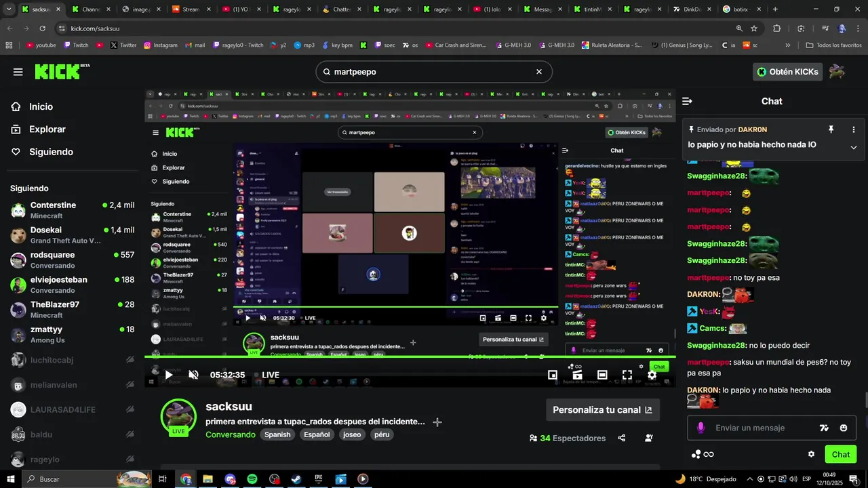Open video player settings gear
The image size is (868, 488).
point(652,375)
